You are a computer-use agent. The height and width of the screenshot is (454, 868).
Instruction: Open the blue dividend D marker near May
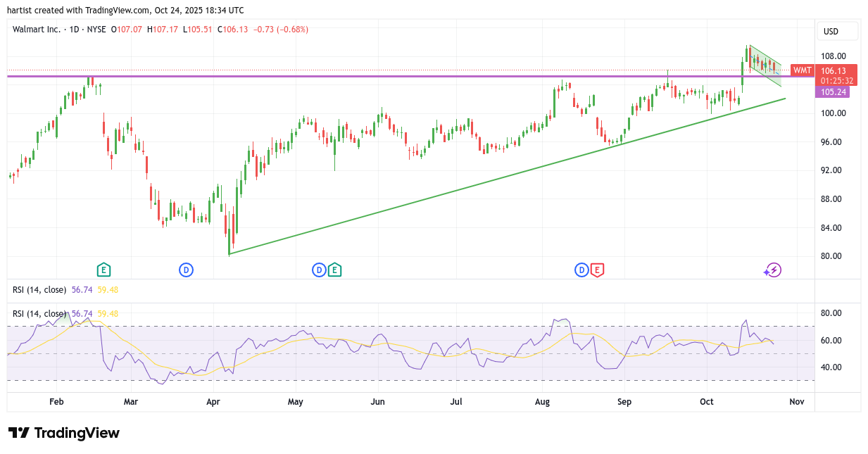[x=320, y=270]
